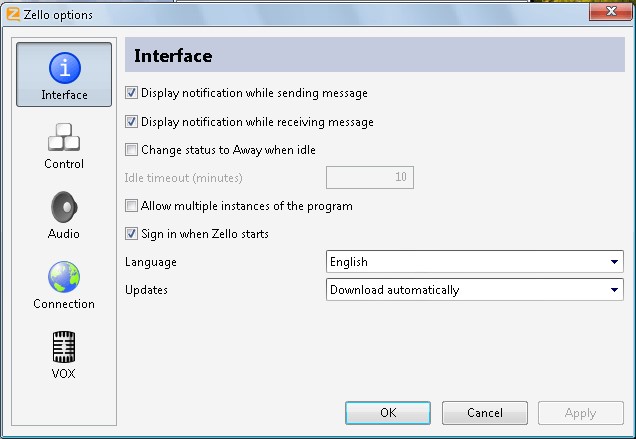Open the Connection globe icon
636x439 pixels.
[x=64, y=277]
